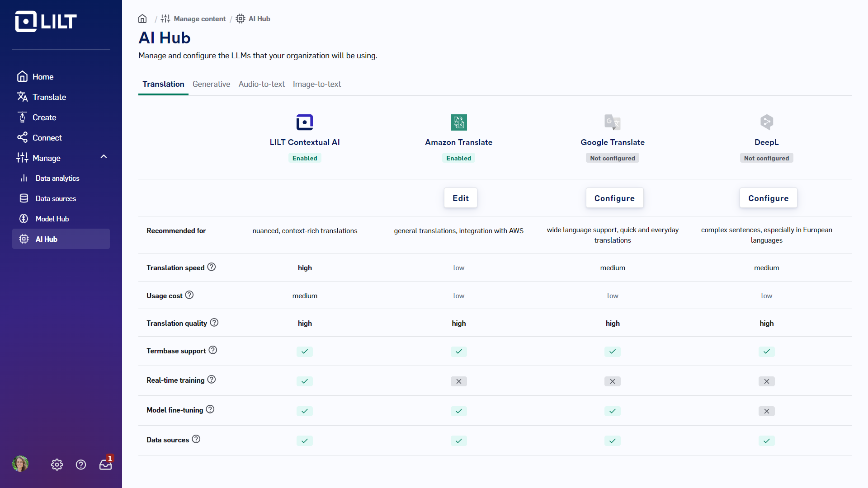868x488 pixels.
Task: Click 'low' translation speed for Amazon
Action: coord(459,268)
